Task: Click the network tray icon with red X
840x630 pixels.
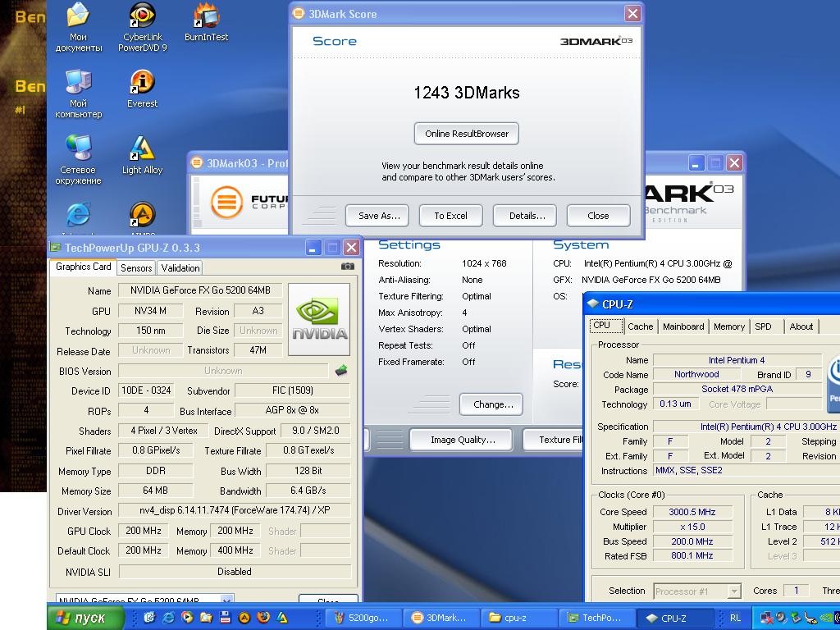Action: tap(766, 619)
